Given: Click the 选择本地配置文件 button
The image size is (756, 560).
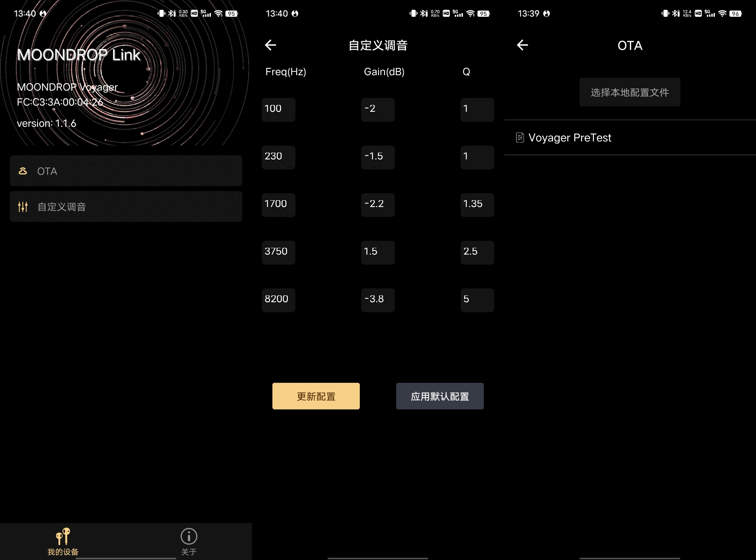Looking at the screenshot, I should point(630,92).
